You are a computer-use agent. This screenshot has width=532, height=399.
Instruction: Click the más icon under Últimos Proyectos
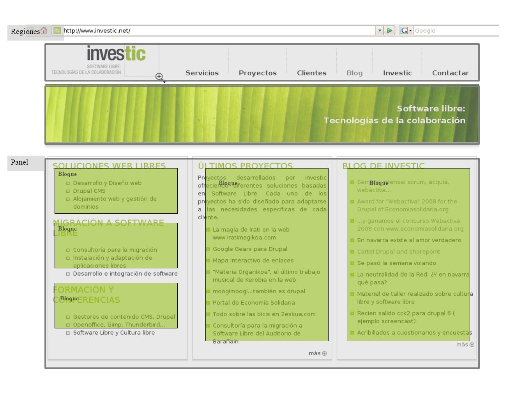324,353
